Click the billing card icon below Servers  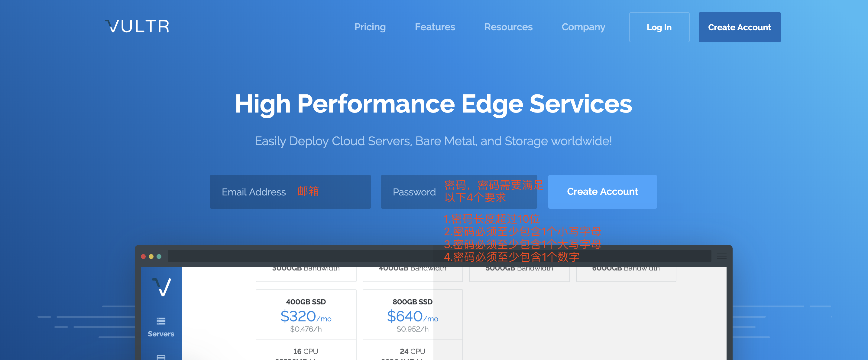[x=161, y=357]
